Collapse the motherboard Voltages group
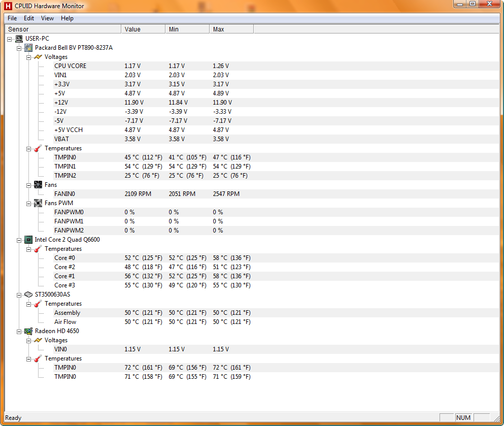 click(x=28, y=57)
